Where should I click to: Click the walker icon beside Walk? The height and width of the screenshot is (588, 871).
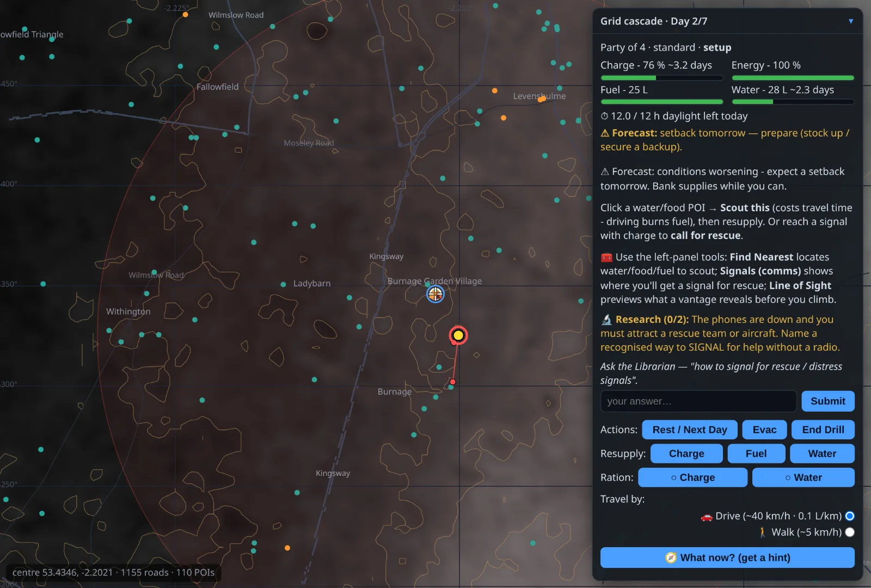[763, 532]
